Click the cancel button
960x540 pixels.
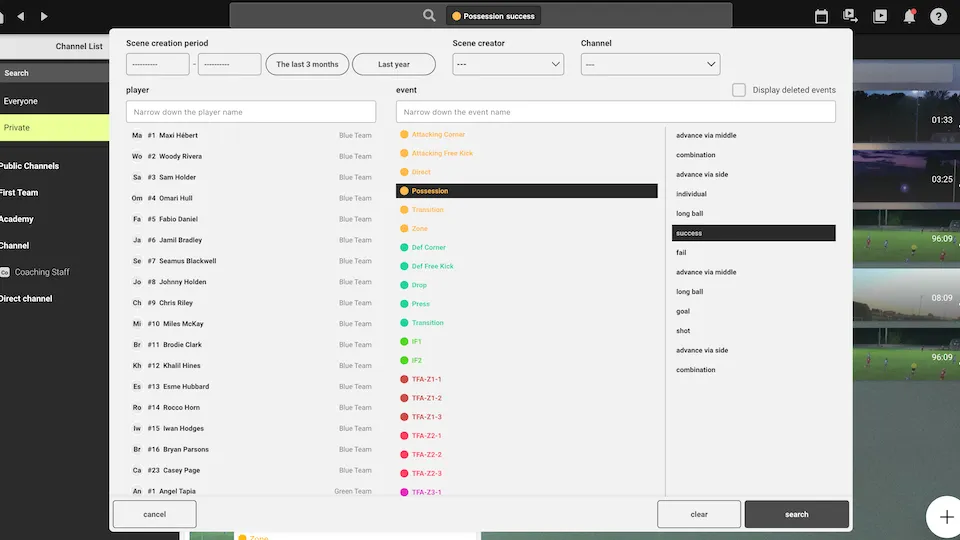tap(154, 514)
